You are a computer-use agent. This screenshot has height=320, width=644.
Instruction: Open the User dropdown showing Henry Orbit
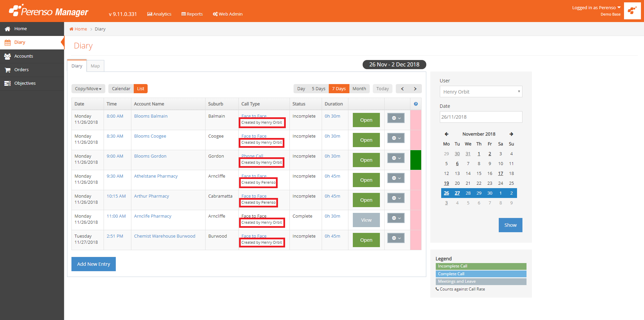coord(481,92)
